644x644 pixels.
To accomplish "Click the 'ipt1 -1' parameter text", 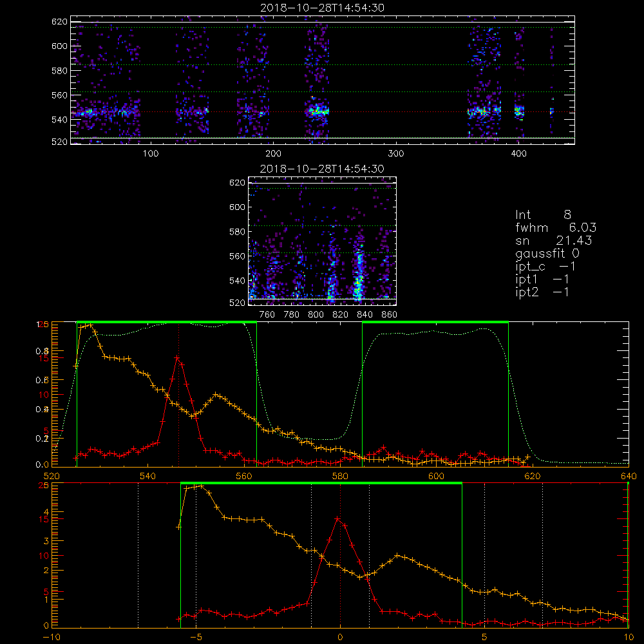I will 542,279.
